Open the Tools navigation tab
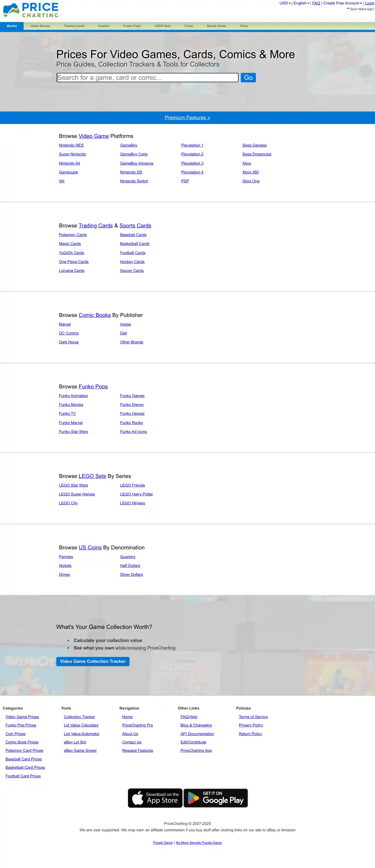 coord(244,26)
